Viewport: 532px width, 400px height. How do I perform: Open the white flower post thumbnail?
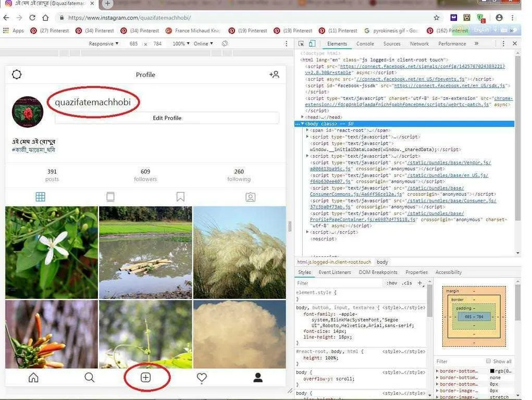tap(52, 253)
